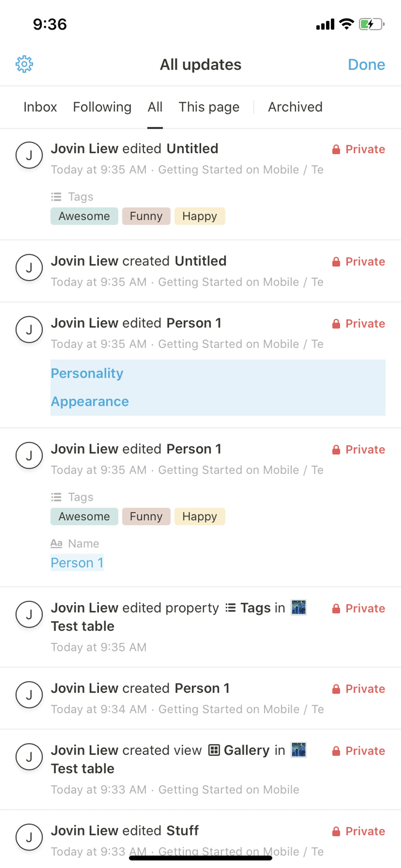
Task: Tap the highlighted Person 1 name link
Action: click(x=77, y=563)
